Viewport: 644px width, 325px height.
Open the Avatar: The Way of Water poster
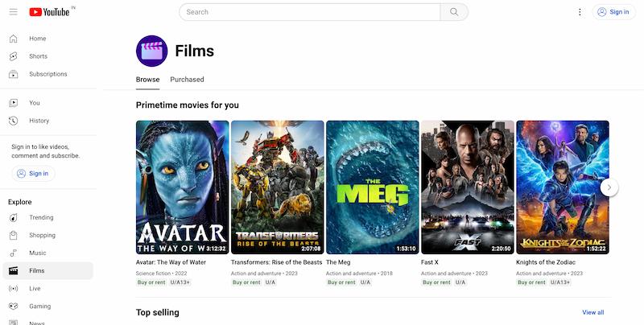pyautogui.click(x=182, y=187)
